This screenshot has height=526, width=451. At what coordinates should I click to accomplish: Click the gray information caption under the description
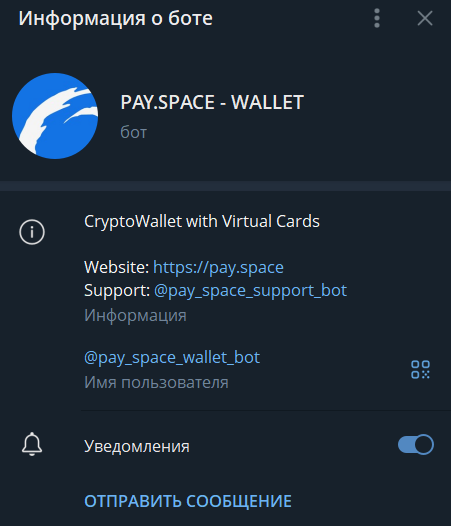tap(135, 316)
